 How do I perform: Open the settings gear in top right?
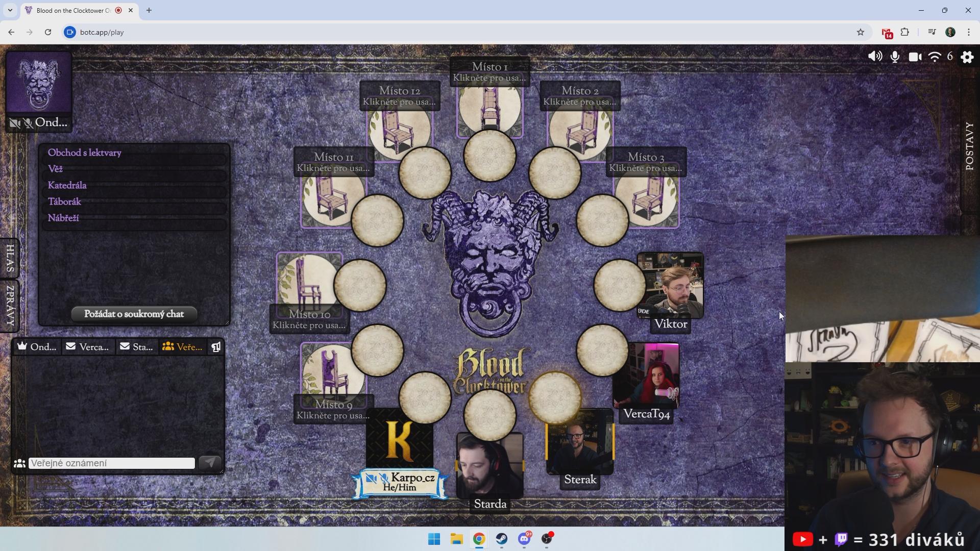pyautogui.click(x=967, y=57)
